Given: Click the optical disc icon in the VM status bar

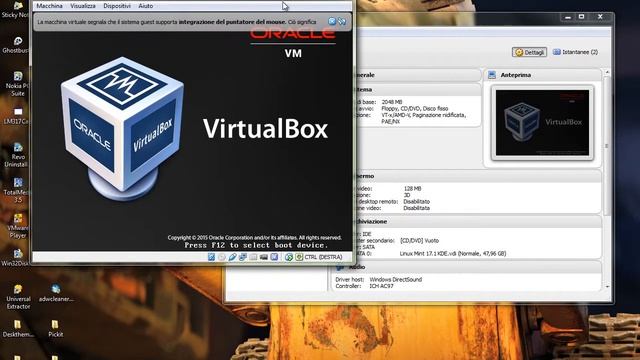Looking at the screenshot, I should [x=222, y=257].
